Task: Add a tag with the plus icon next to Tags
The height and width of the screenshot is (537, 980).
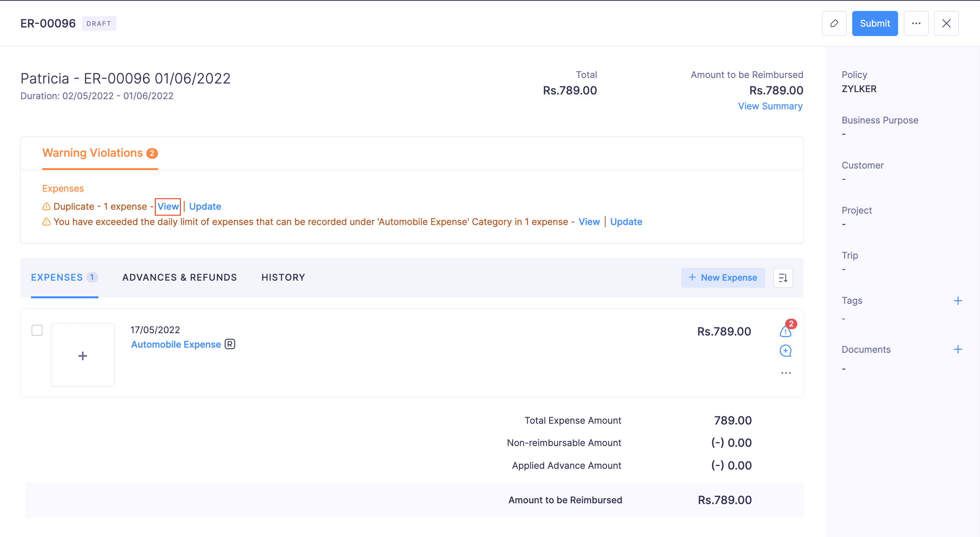Action: tap(958, 300)
